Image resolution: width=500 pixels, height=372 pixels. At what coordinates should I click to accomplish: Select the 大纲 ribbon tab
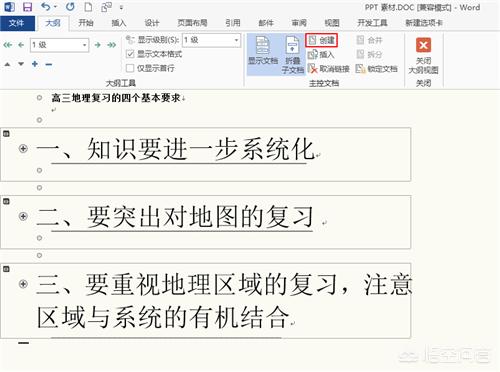(x=53, y=23)
